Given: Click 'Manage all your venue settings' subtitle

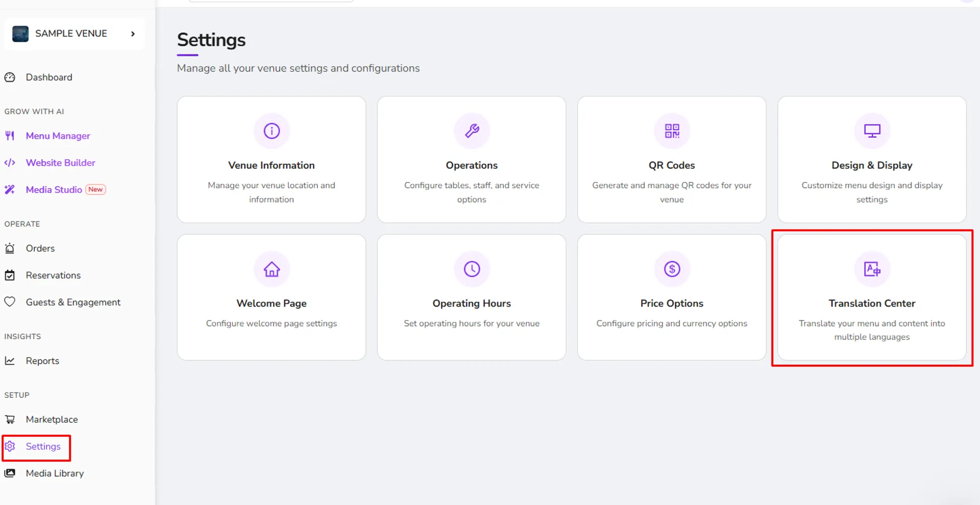Looking at the screenshot, I should (298, 68).
